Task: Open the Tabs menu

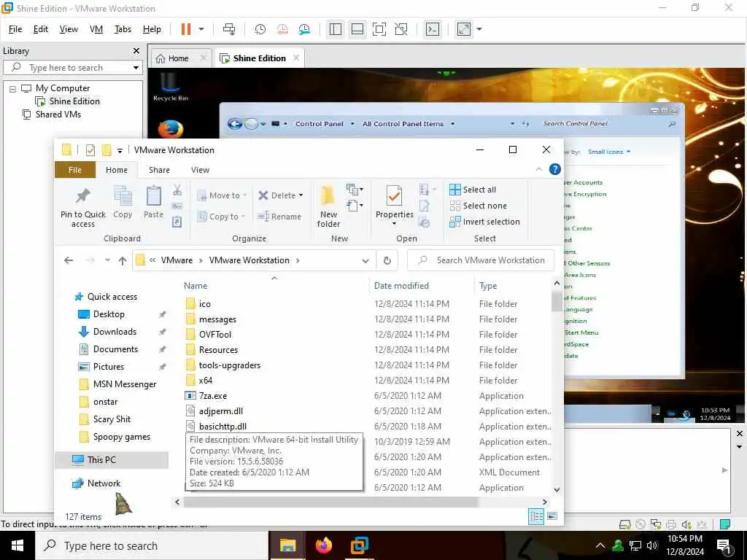Action: pyautogui.click(x=123, y=29)
